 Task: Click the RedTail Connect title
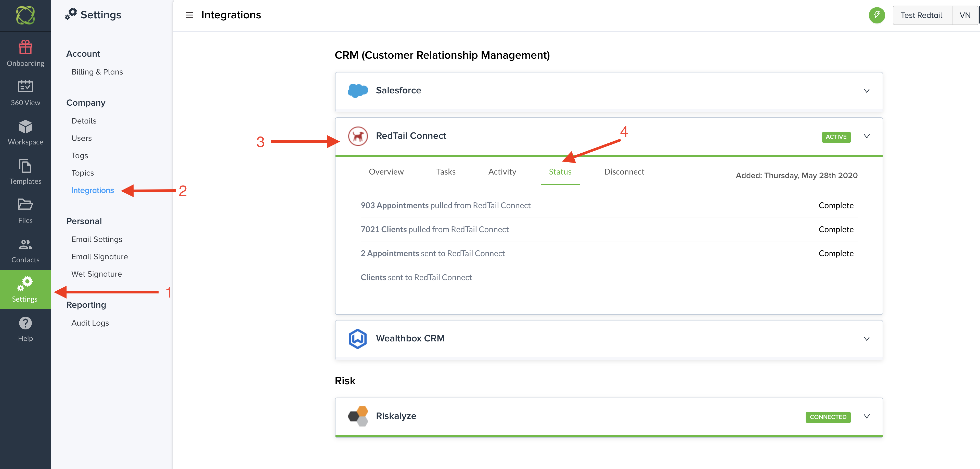coord(411,136)
